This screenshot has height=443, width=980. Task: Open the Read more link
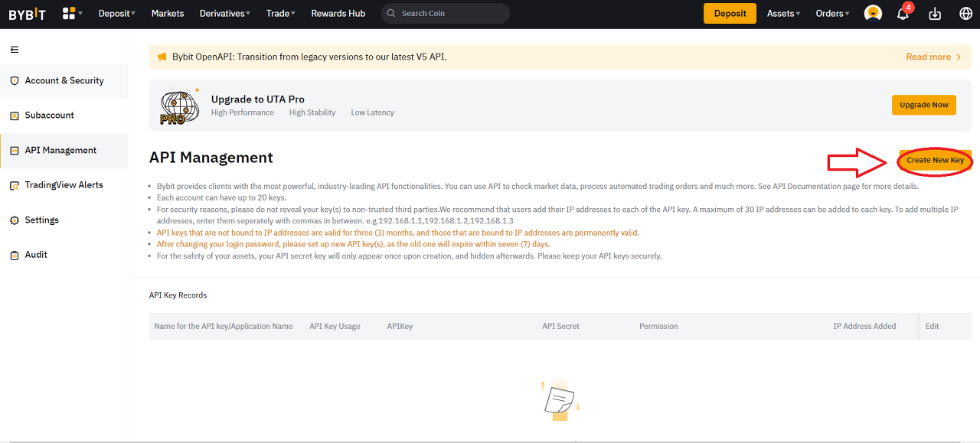[933, 57]
